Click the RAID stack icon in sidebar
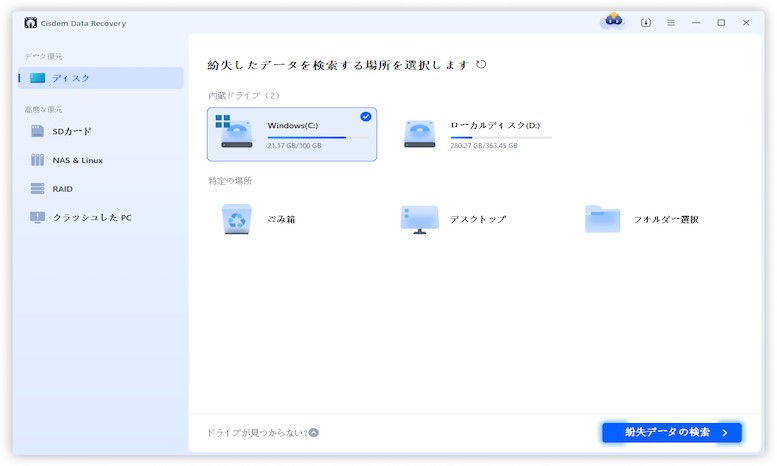Viewport: 777px width, 466px height. pos(37,188)
